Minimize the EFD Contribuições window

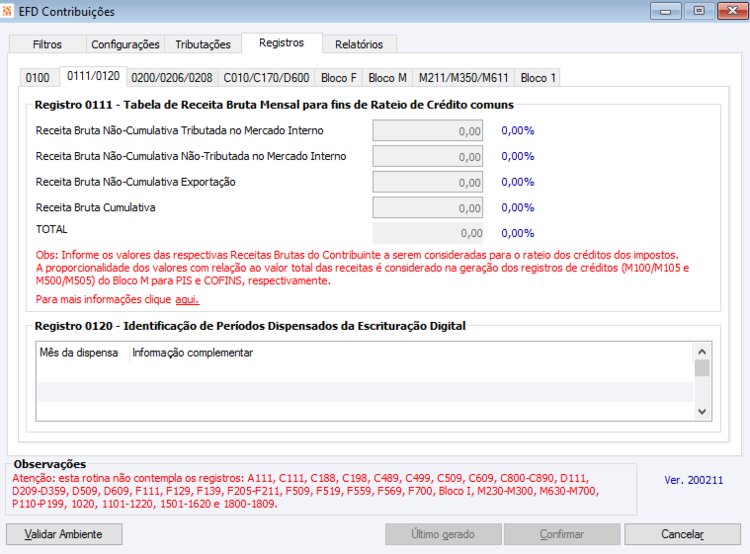tap(666, 11)
